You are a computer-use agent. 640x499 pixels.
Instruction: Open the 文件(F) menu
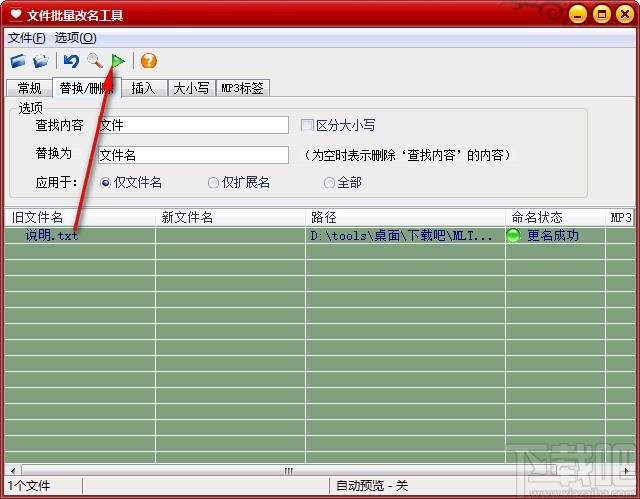tap(27, 38)
